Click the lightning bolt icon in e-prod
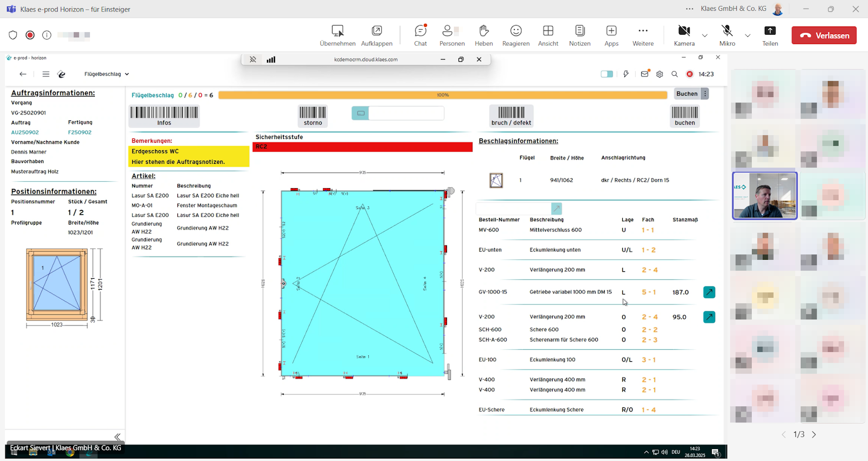Image resolution: width=868 pixels, height=461 pixels. pos(626,74)
